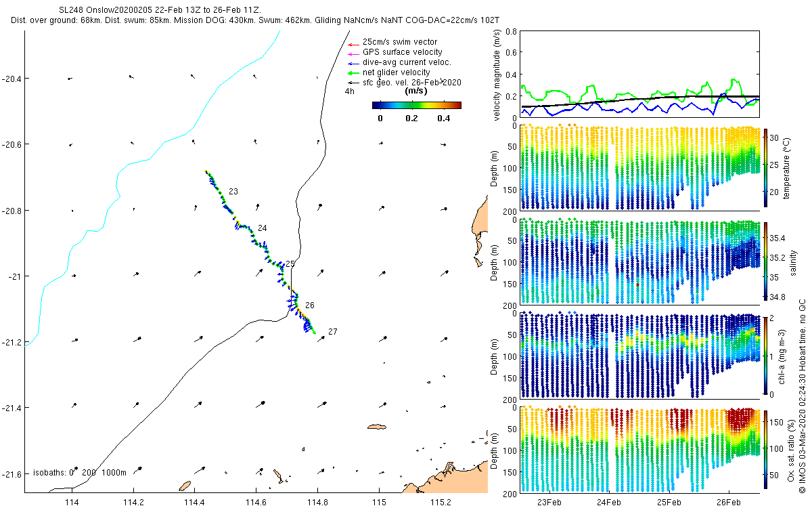Click the latitude label '-20.8'

click(x=12, y=211)
